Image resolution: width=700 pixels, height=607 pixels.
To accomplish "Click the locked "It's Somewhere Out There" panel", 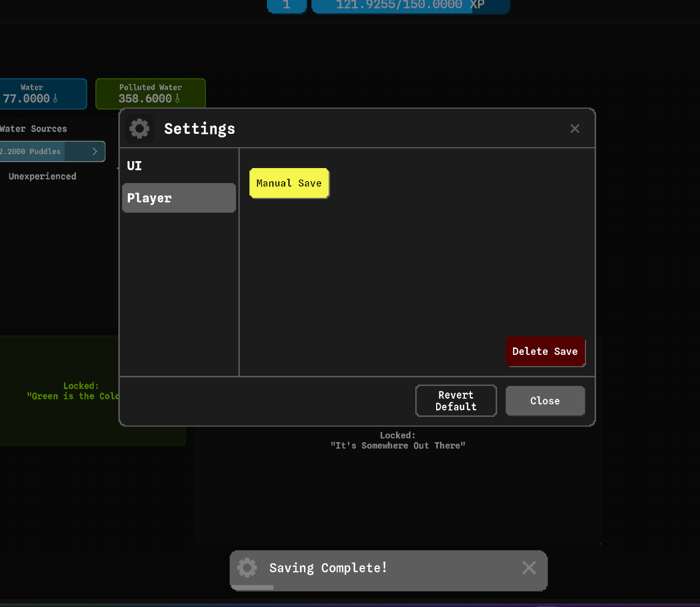I will (x=398, y=482).
